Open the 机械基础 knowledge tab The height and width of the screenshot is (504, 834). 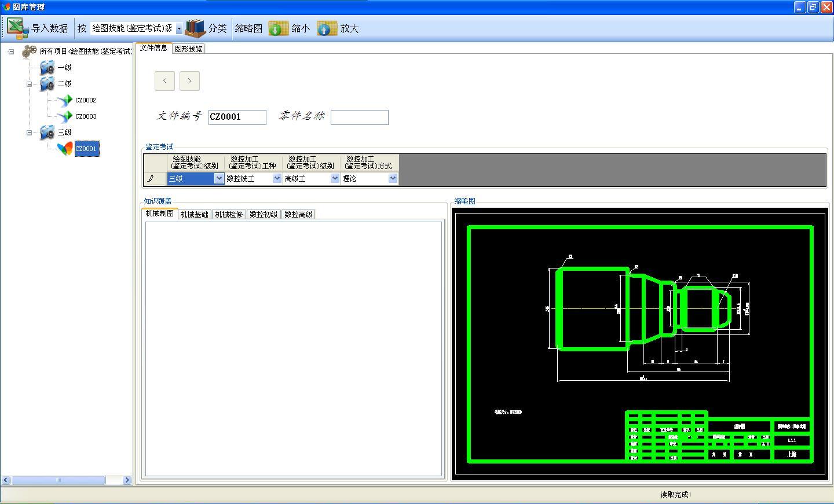click(195, 214)
